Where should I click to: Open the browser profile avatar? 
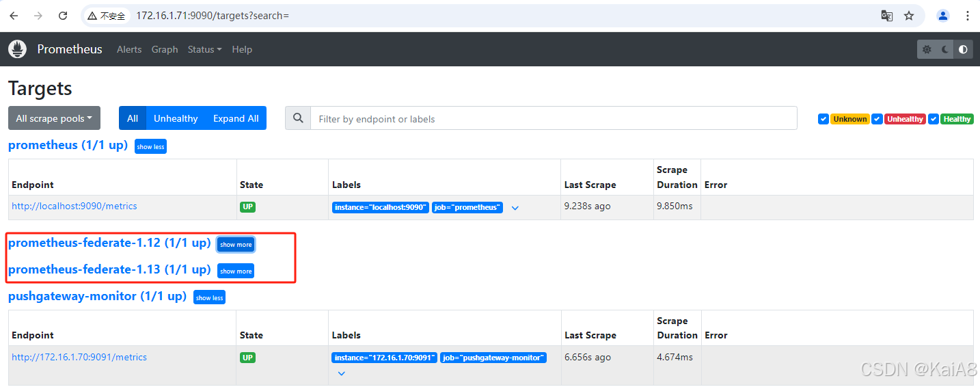[x=943, y=16]
